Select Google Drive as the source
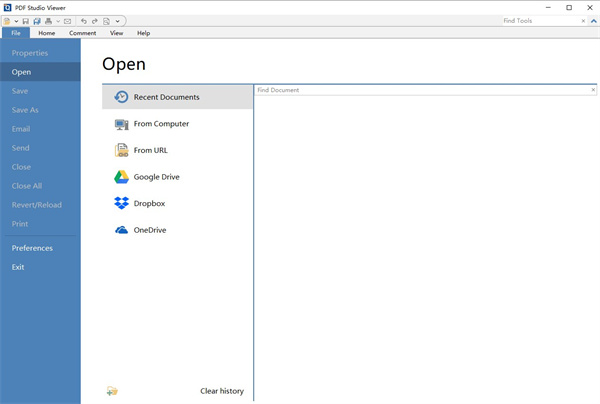The height and width of the screenshot is (404, 600). point(156,177)
